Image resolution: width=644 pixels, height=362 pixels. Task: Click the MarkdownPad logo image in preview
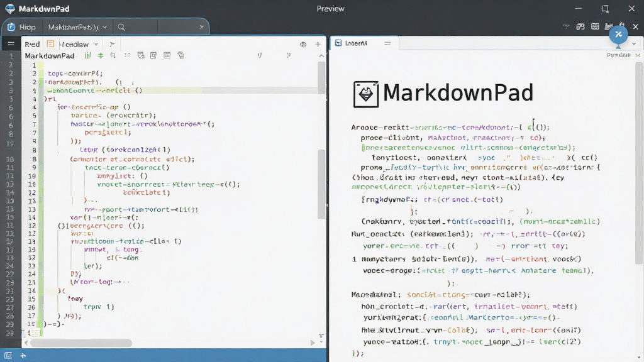click(x=365, y=94)
